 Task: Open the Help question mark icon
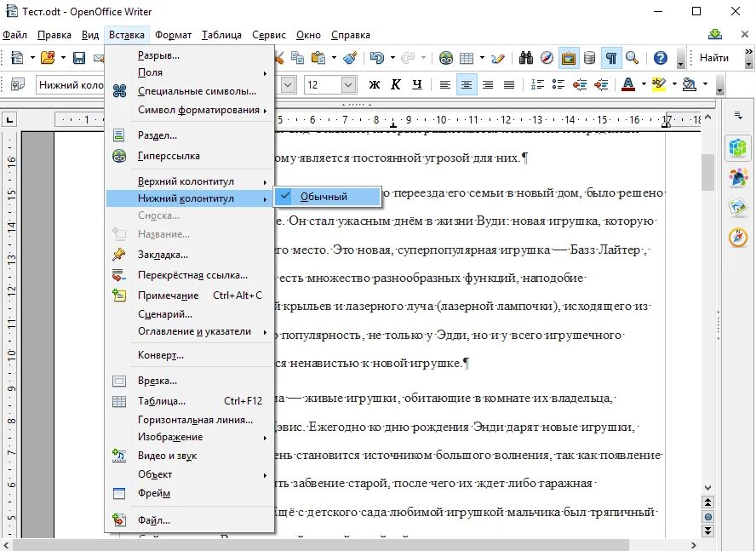(x=661, y=58)
